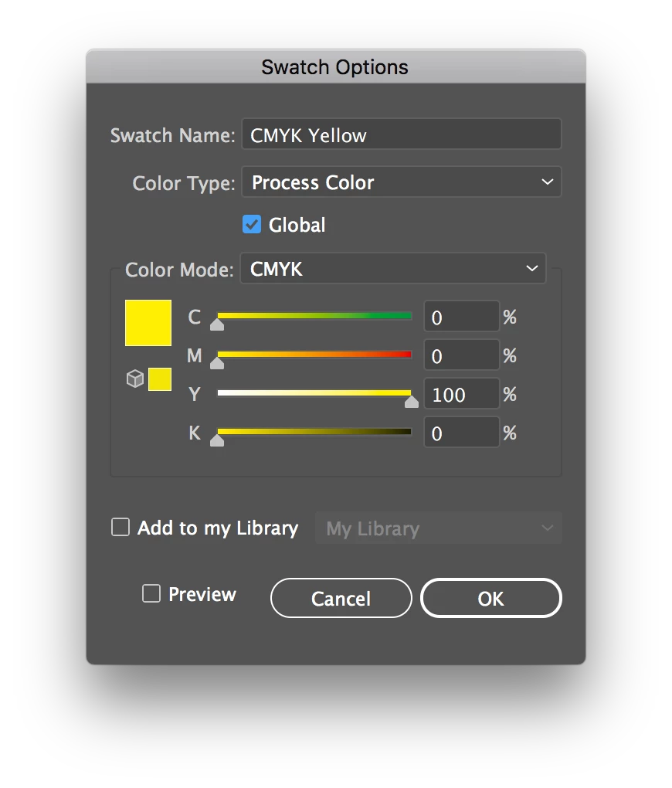This screenshot has height=788, width=672.
Task: Enable the Add to my Library checkbox
Action: pyautogui.click(x=120, y=528)
